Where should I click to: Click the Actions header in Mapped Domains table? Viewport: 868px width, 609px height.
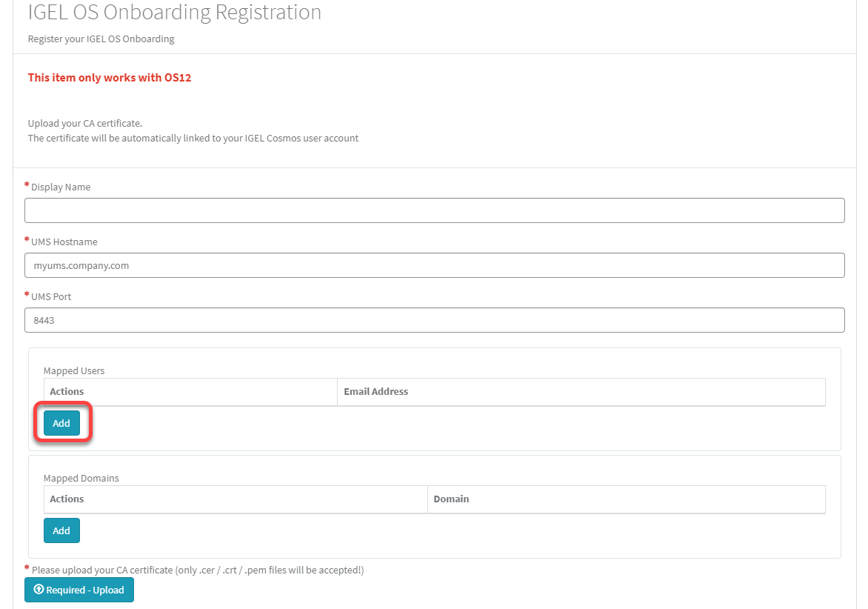(67, 499)
